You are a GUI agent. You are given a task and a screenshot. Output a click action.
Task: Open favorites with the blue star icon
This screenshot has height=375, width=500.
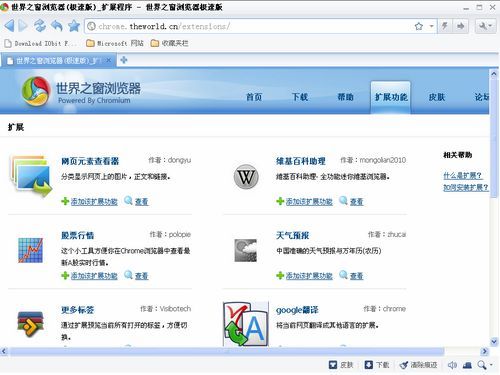[74, 26]
